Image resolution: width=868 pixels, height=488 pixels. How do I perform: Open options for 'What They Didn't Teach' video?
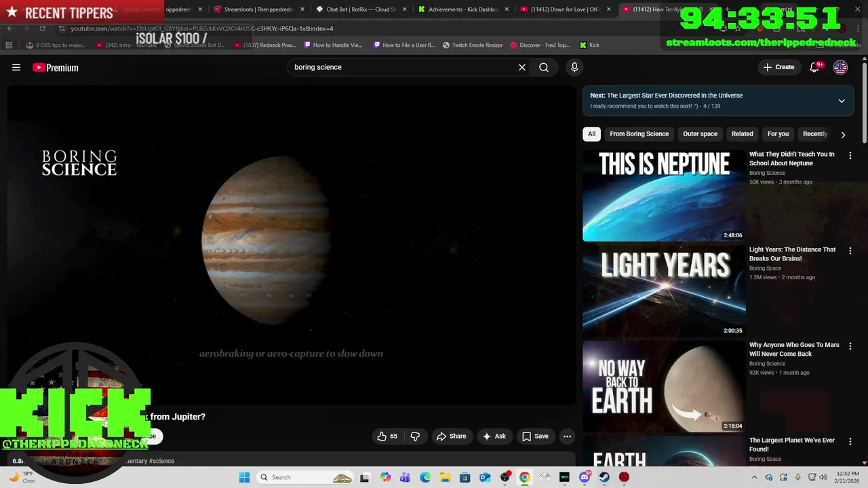tap(850, 155)
